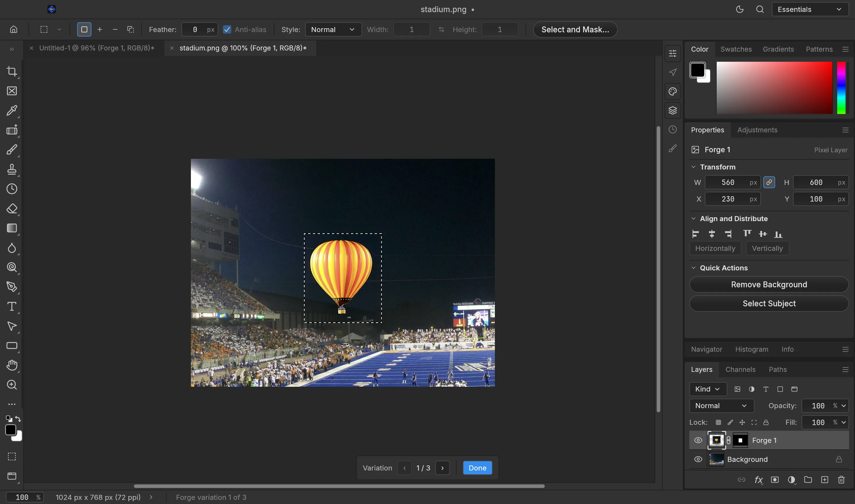Click the hue spectrum slider
The width and height of the screenshot is (855, 504).
pos(841,88)
